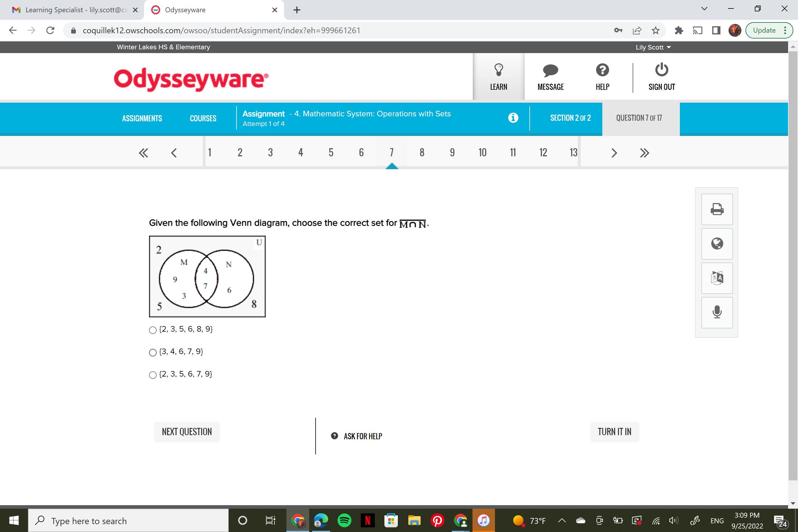Open the assignment info icon
The image size is (798, 532).
pyautogui.click(x=513, y=118)
